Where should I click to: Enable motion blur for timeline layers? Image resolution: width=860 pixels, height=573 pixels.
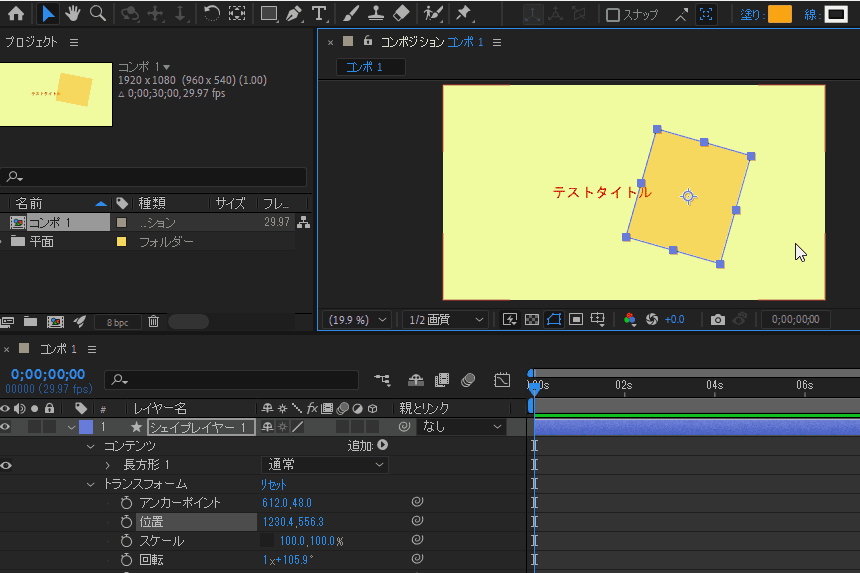468,379
